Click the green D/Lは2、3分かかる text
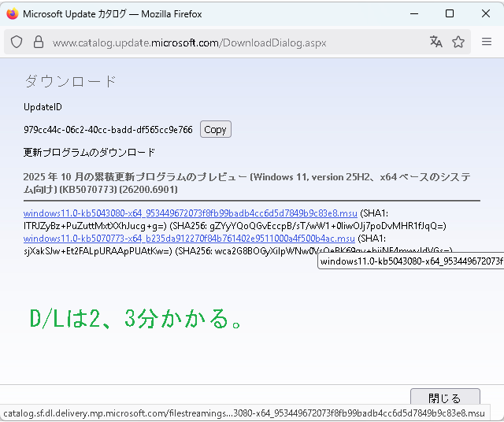The height and width of the screenshot is (422, 504). coord(135,319)
